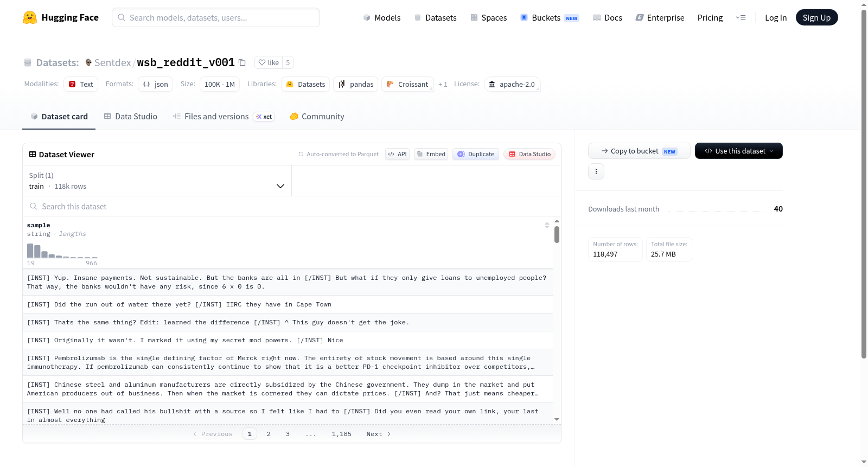The height and width of the screenshot is (467, 868).
Task: Click the Hugging Face logo icon
Action: coord(30,17)
